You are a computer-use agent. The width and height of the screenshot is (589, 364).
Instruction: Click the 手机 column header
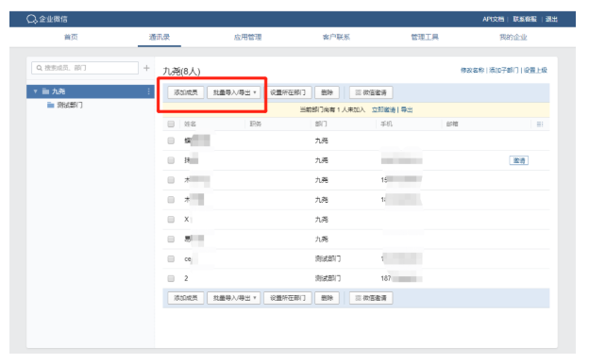point(386,124)
